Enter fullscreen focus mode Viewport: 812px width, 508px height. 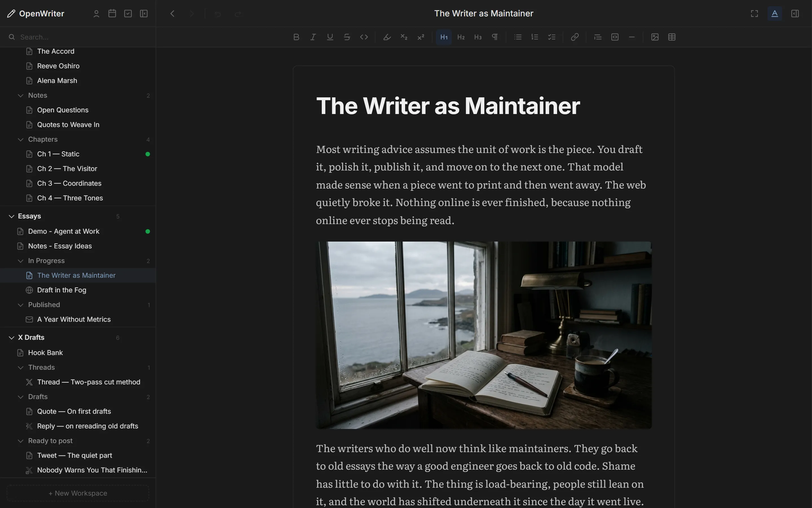tap(754, 14)
